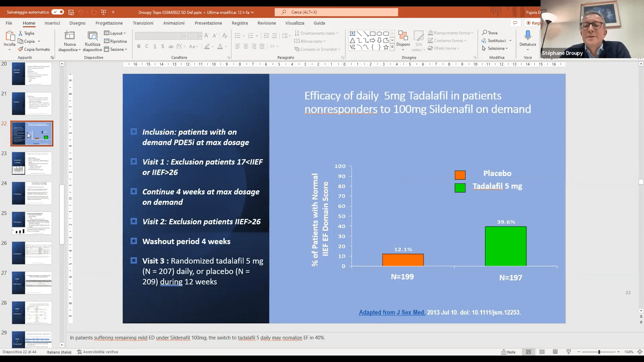Open Allinea testo dropdown
This screenshot has height=362, width=644.
click(x=310, y=41)
